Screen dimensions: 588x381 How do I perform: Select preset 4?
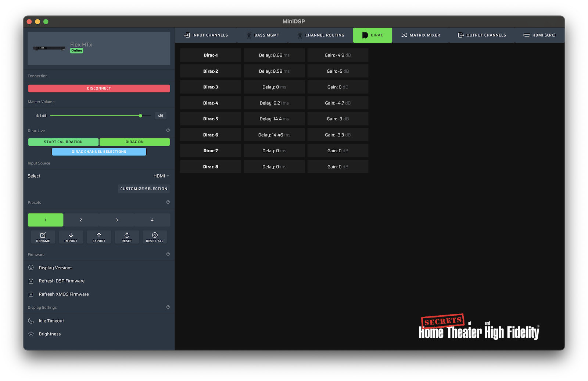coord(152,220)
